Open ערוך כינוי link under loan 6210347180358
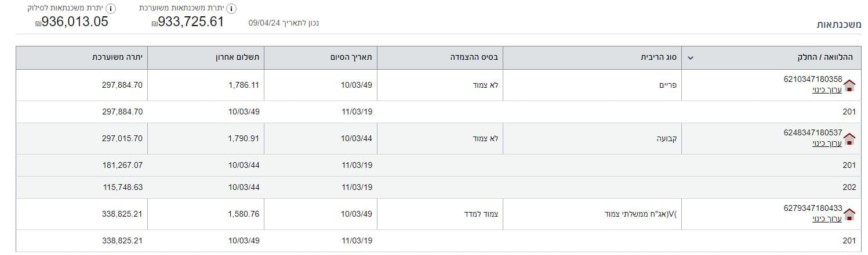The image size is (868, 255). tap(827, 90)
